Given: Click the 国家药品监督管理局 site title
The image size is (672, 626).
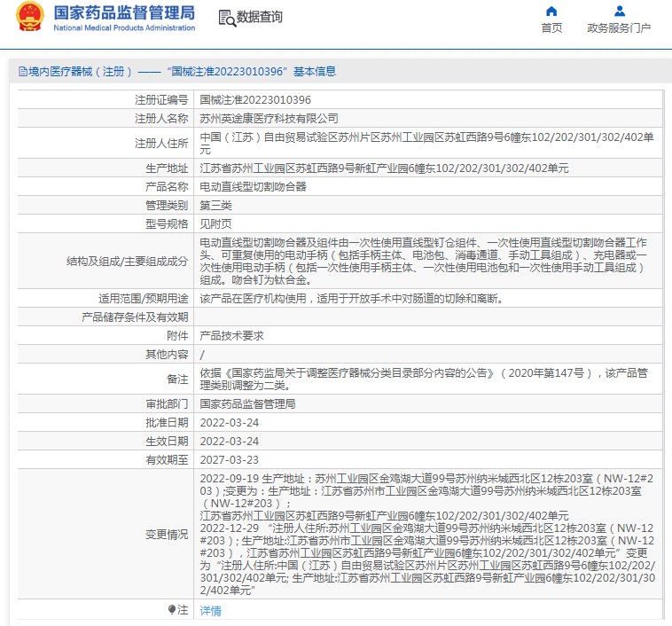Looking at the screenshot, I should (124, 13).
